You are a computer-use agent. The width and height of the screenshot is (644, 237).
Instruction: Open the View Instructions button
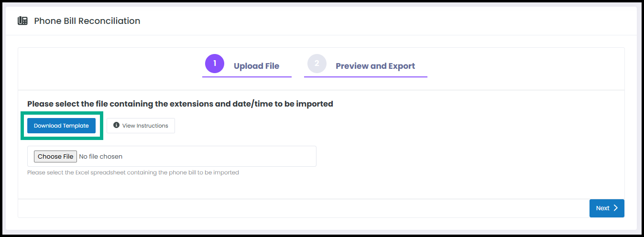click(x=141, y=126)
